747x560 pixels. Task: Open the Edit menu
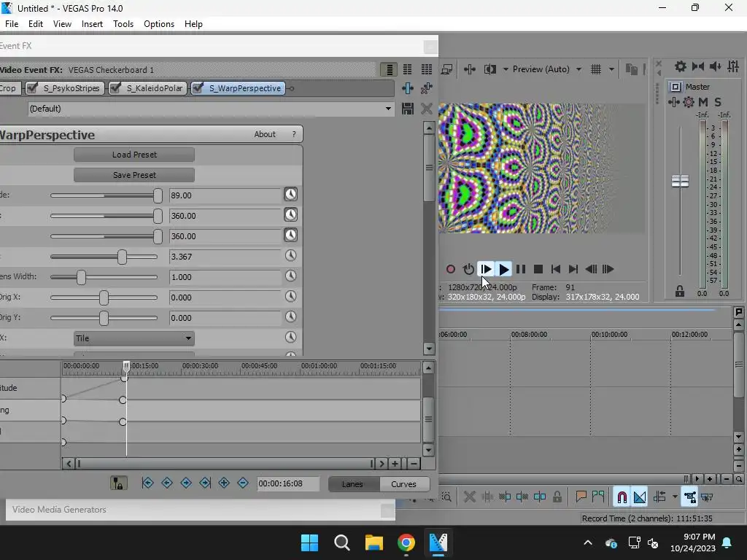tap(35, 24)
